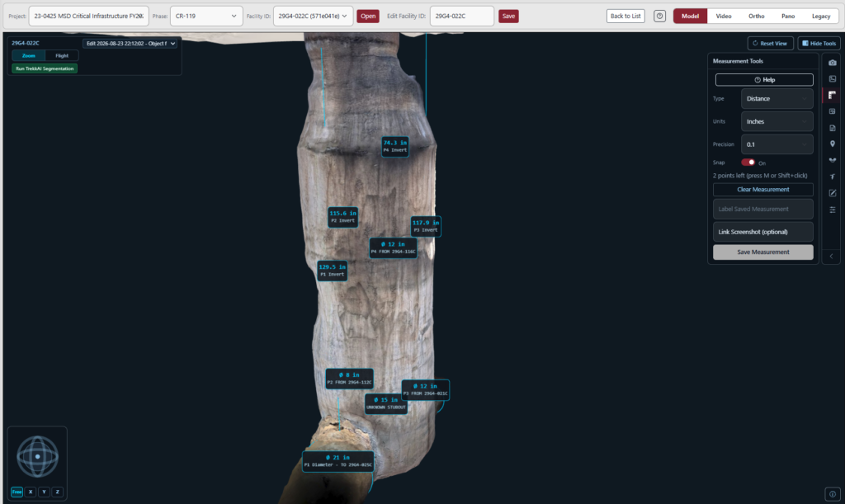Select the 117.9 in P3 Invert label

426,226
